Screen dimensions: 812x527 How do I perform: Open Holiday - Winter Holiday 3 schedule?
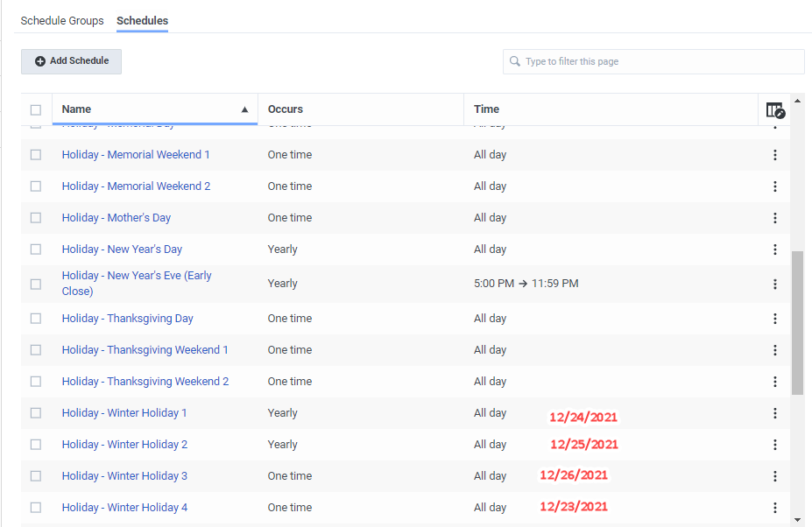(x=124, y=476)
